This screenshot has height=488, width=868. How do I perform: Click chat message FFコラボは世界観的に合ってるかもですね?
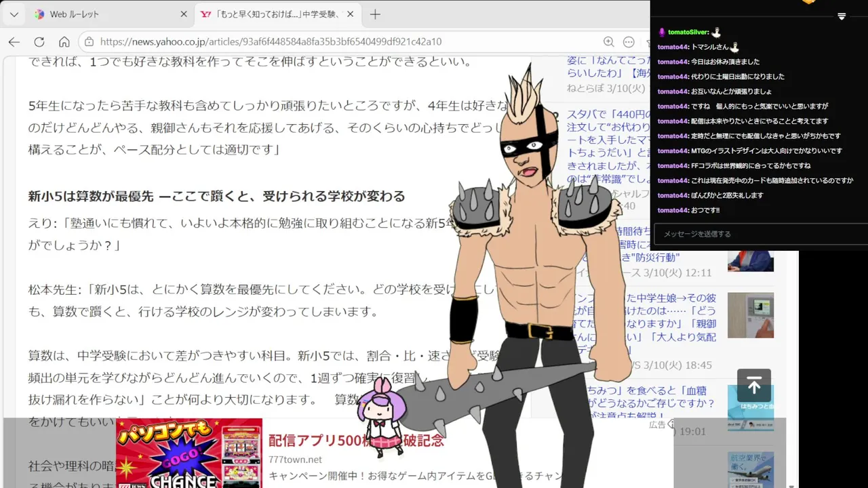pyautogui.click(x=751, y=166)
